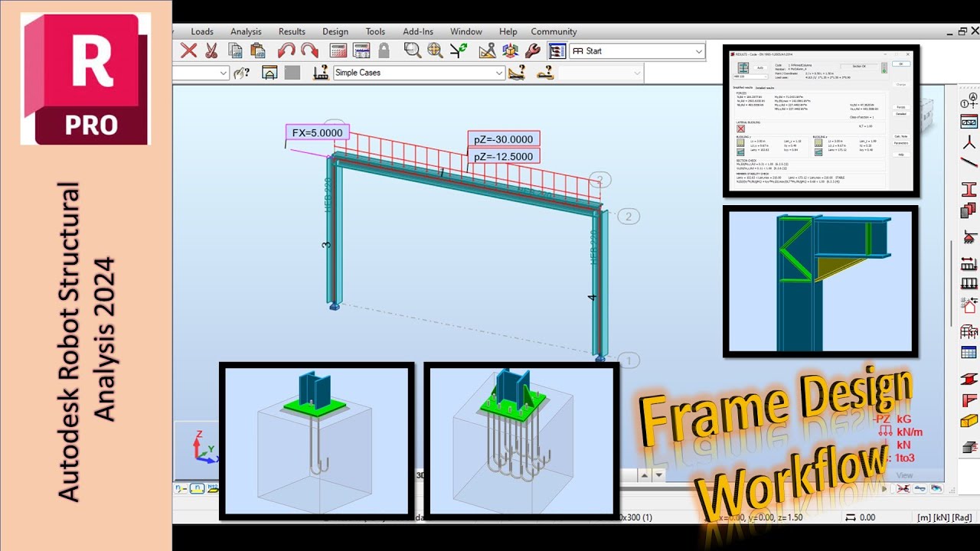The image size is (980, 551).
Task: Click the blue table icon in right toolbar
Action: 969,353
